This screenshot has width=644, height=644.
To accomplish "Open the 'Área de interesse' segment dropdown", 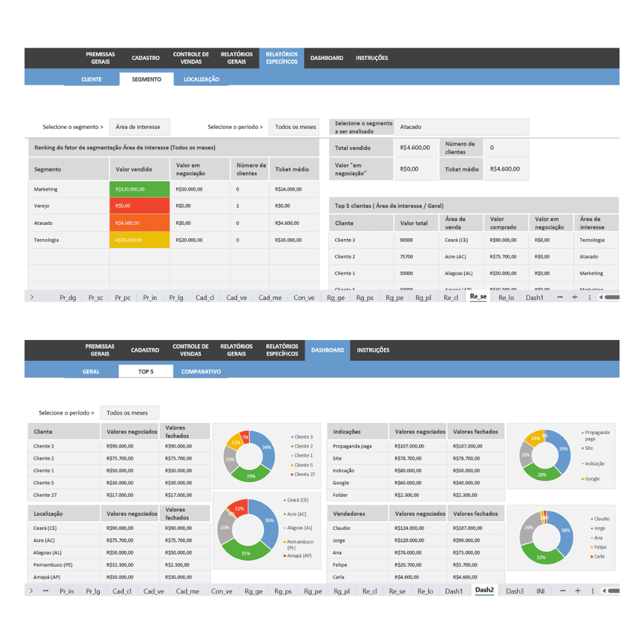I will (140, 127).
